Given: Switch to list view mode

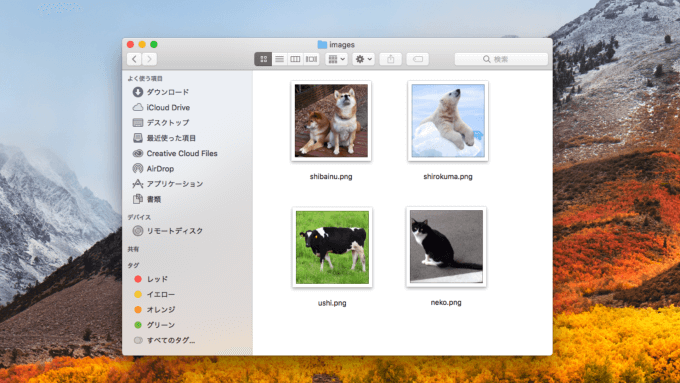Looking at the screenshot, I should pos(279,59).
